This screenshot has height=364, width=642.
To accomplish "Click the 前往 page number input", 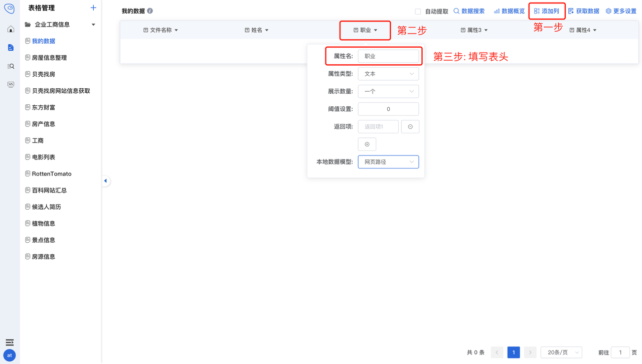I will click(620, 352).
